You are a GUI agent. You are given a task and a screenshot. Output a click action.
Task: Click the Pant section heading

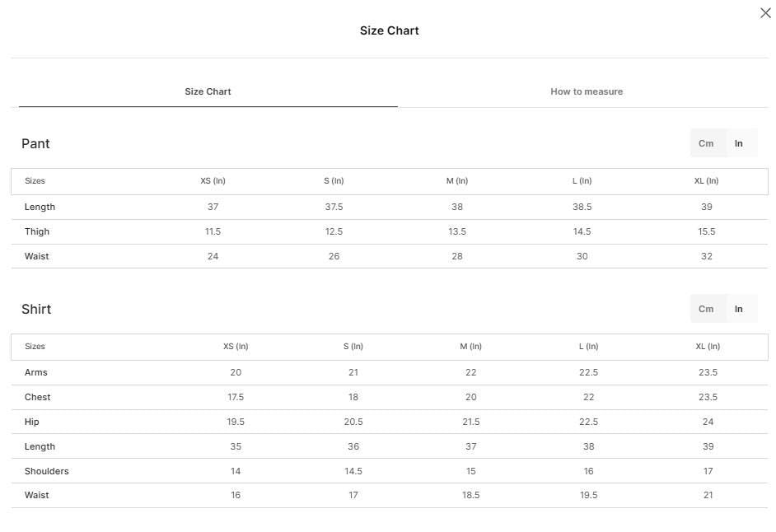tap(35, 143)
